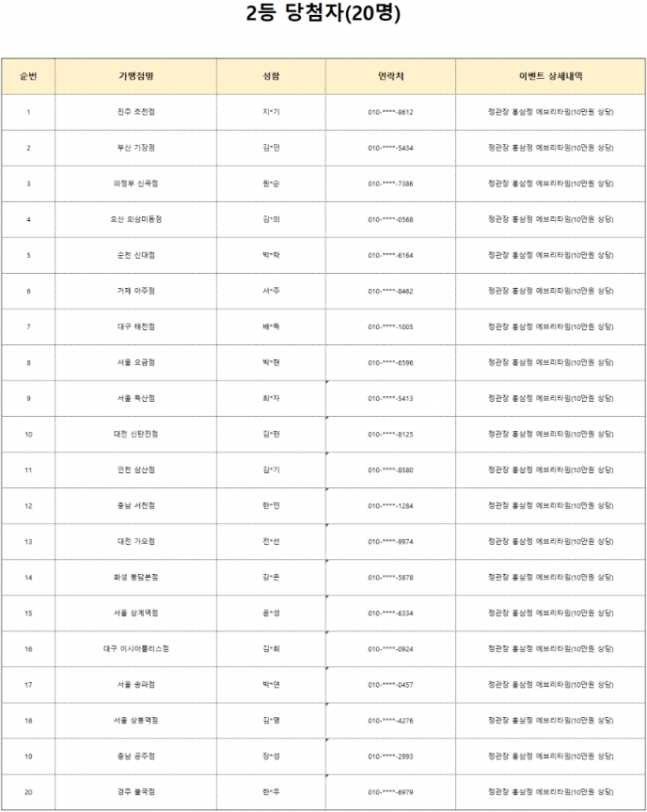Image resolution: width=647 pixels, height=812 pixels.
Task: Select the 진주 초전점 cell
Action: (135, 112)
